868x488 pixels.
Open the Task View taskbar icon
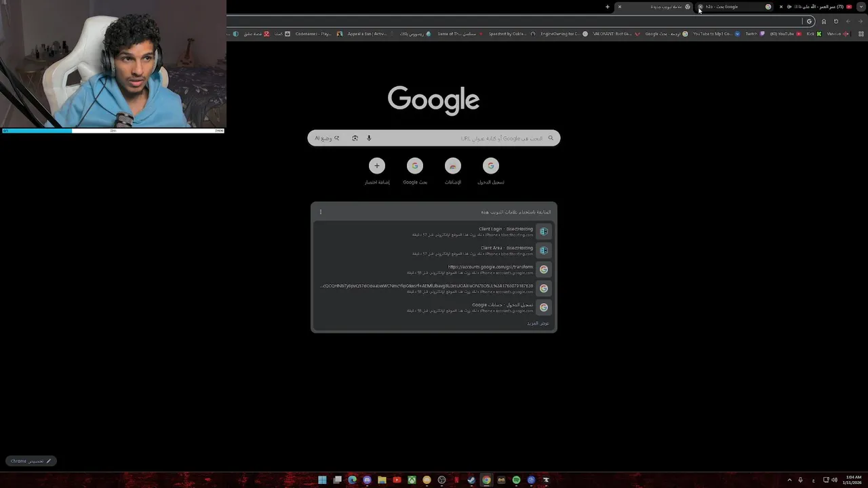point(337,480)
